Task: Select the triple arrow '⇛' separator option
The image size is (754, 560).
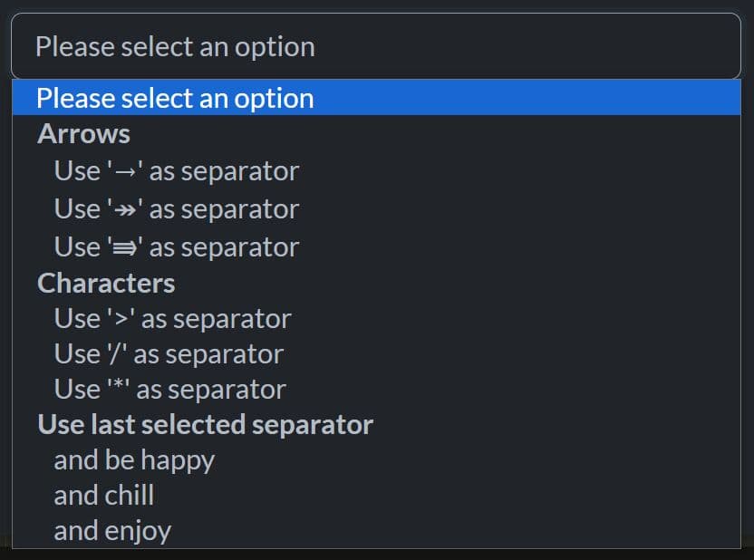Action: click(x=176, y=246)
